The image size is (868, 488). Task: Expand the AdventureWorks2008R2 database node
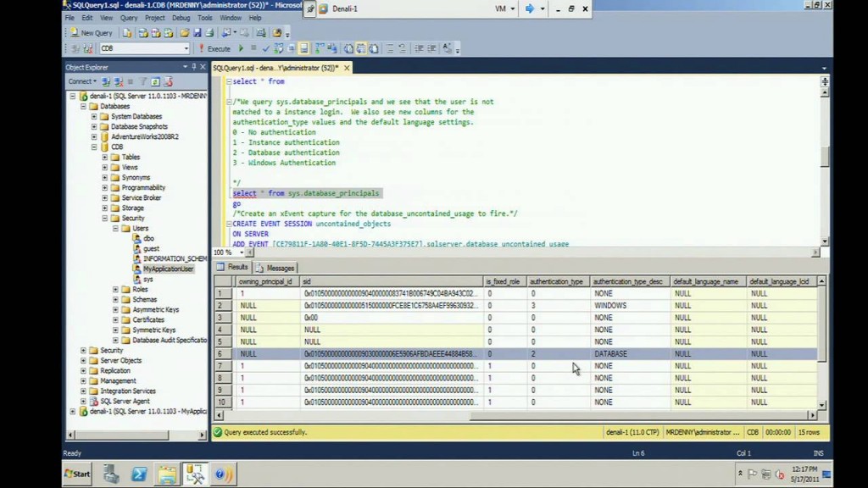pos(94,136)
